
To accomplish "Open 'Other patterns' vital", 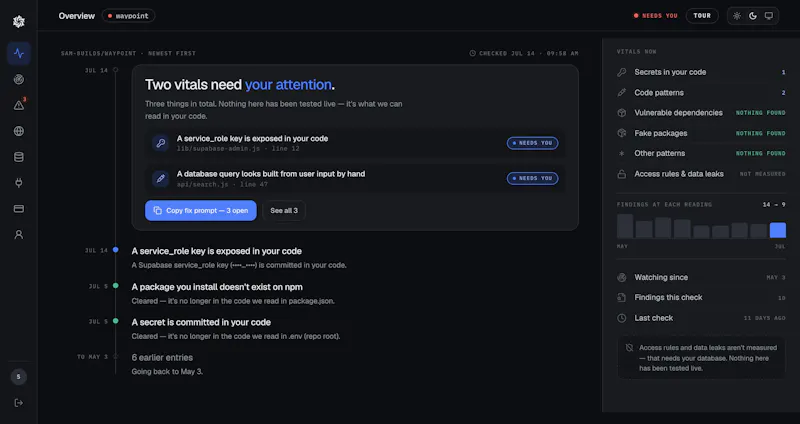I will 701,153.
